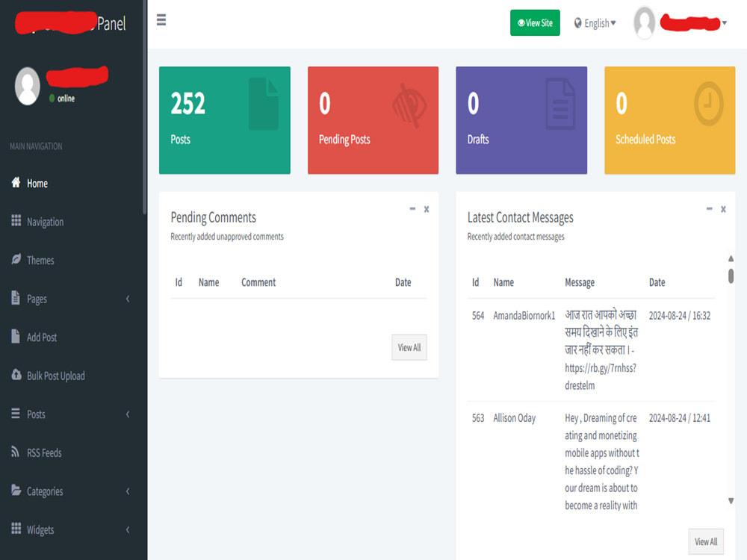This screenshot has width=747, height=560.
Task: Open the 252 Posts summary card
Action: [225, 120]
